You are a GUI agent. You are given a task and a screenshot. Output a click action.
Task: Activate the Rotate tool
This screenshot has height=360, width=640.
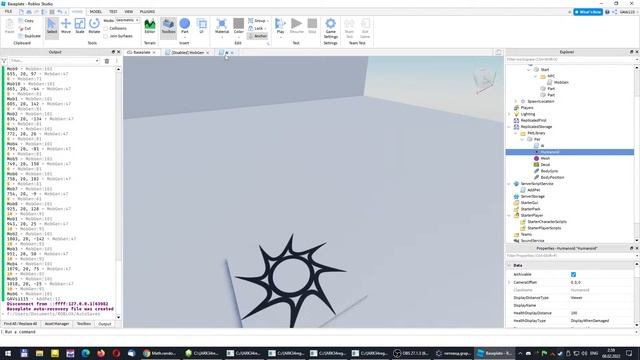point(94,26)
